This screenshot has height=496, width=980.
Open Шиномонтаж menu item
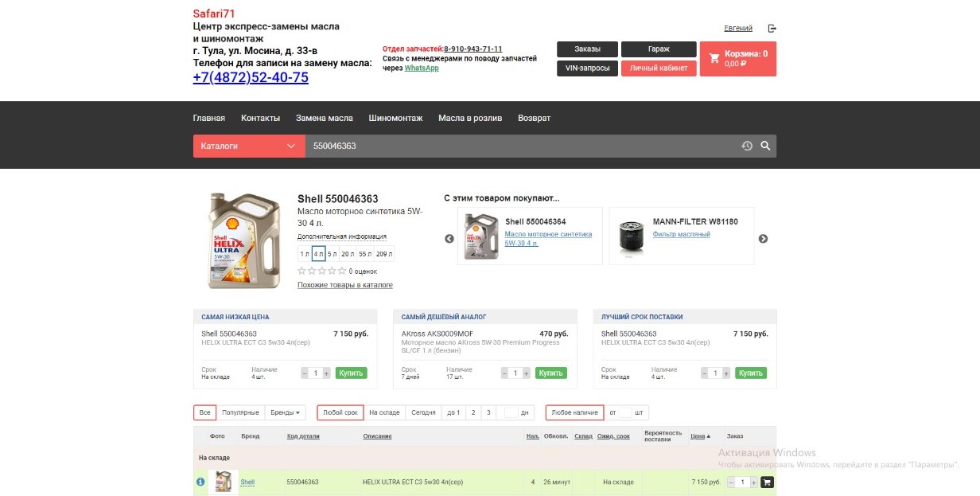coord(396,118)
